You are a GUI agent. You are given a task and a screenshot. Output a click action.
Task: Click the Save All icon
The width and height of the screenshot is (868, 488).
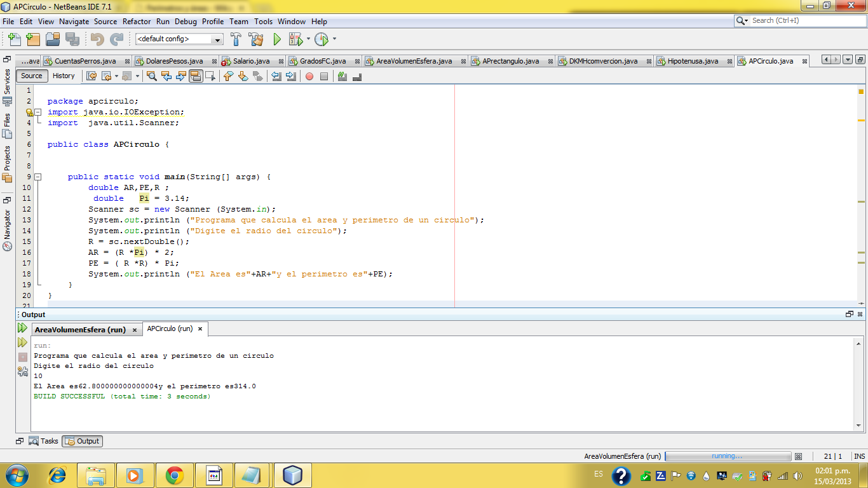coord(71,39)
